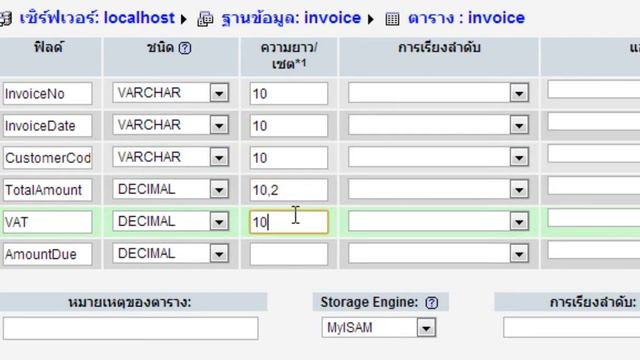Screen dimensions: 640x360
Task: Click attributes box in InvoiceNo row
Action: 593,89
